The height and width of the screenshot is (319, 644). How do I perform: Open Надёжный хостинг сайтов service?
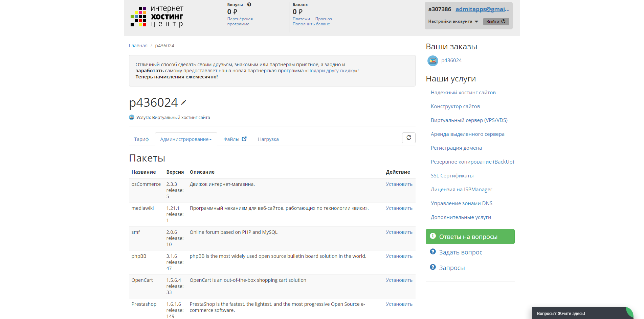tap(463, 93)
